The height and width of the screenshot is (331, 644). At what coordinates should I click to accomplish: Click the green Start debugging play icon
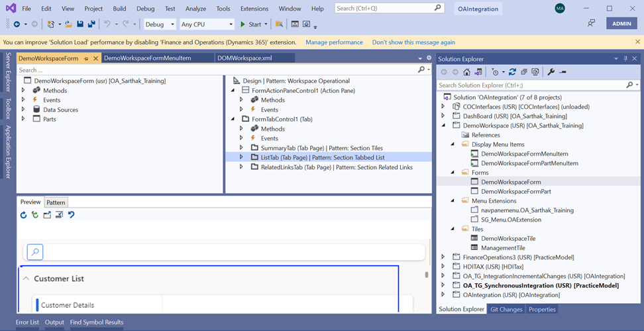pyautogui.click(x=243, y=25)
